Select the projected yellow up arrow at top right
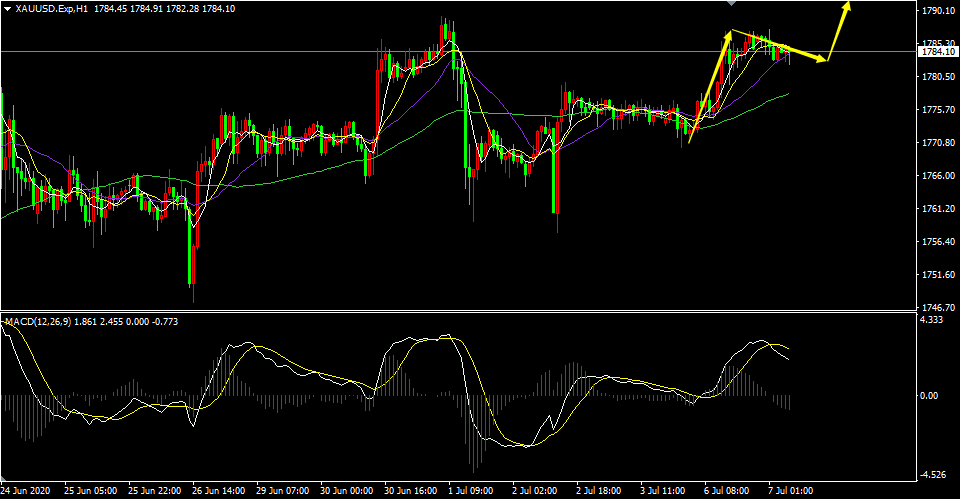The width and height of the screenshot is (960, 499). tap(839, 30)
